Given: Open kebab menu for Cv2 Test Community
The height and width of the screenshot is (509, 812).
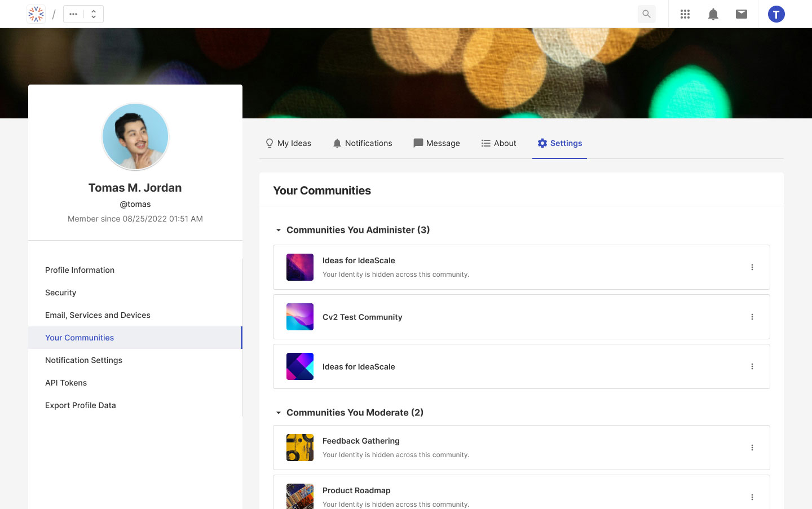Looking at the screenshot, I should click(752, 317).
